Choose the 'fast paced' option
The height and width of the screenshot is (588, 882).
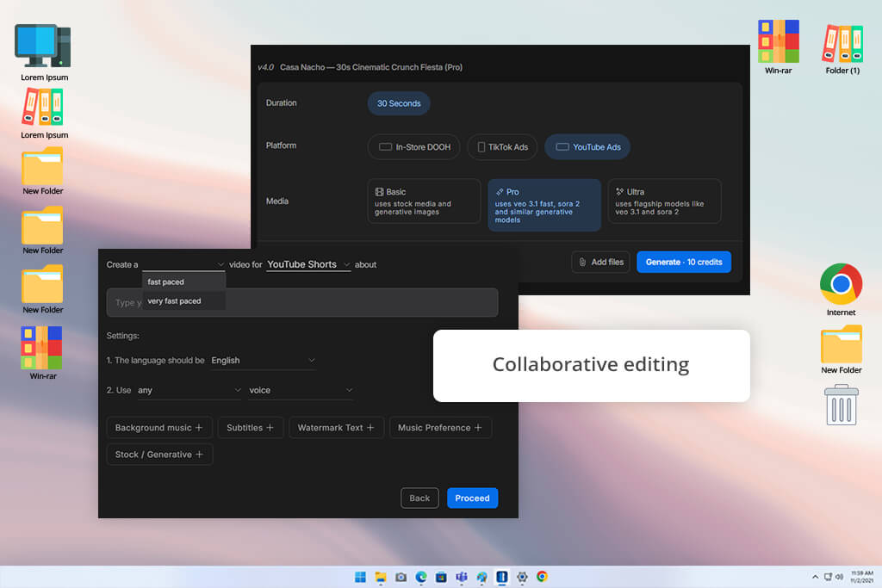183,282
